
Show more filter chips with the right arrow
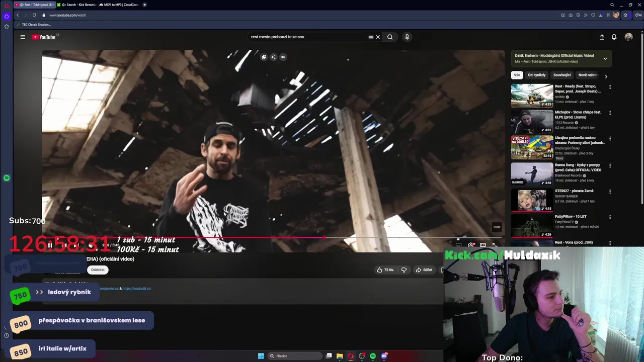[606, 76]
